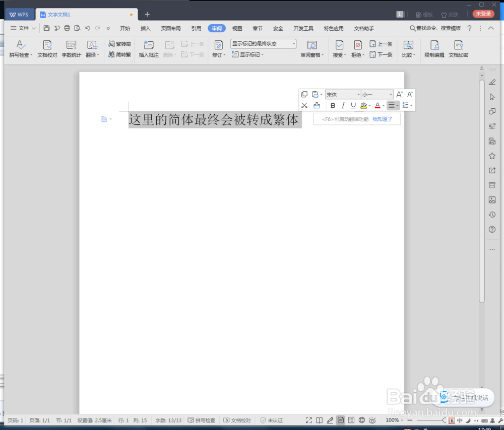Open the star favorites sidebar icon

[x=492, y=156]
